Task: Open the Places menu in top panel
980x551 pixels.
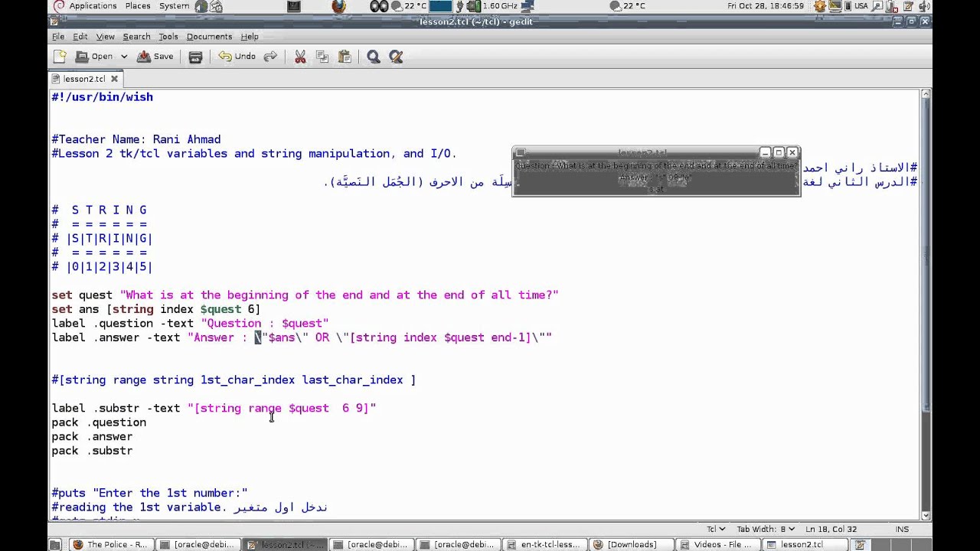Action: (x=138, y=6)
